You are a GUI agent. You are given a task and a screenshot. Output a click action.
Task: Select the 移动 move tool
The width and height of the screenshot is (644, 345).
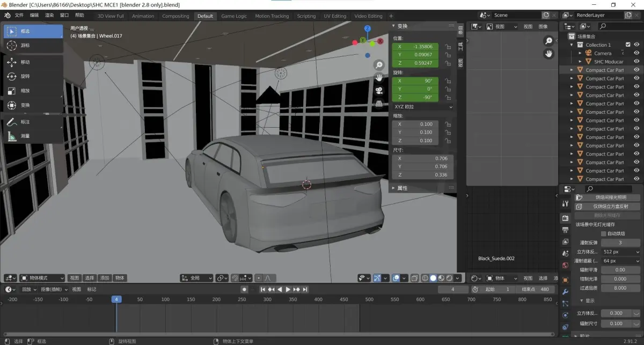[x=34, y=62]
